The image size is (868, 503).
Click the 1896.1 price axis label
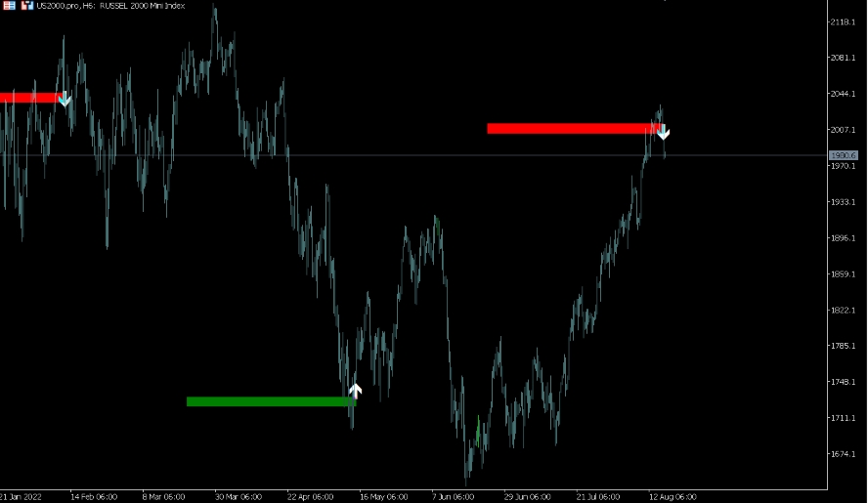pos(843,238)
